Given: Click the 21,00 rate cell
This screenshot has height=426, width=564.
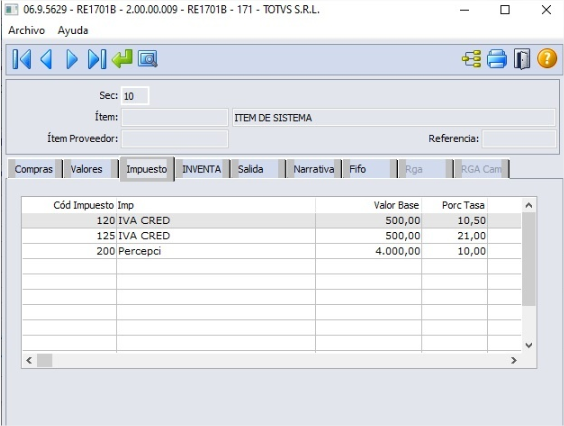Looking at the screenshot, I should click(455, 236).
